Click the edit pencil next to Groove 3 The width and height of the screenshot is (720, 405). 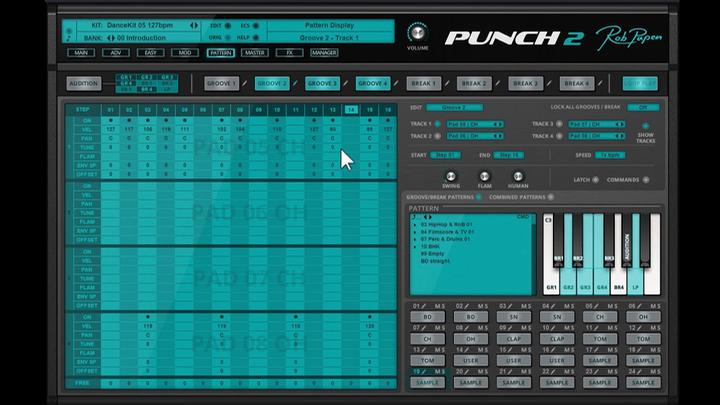346,84
